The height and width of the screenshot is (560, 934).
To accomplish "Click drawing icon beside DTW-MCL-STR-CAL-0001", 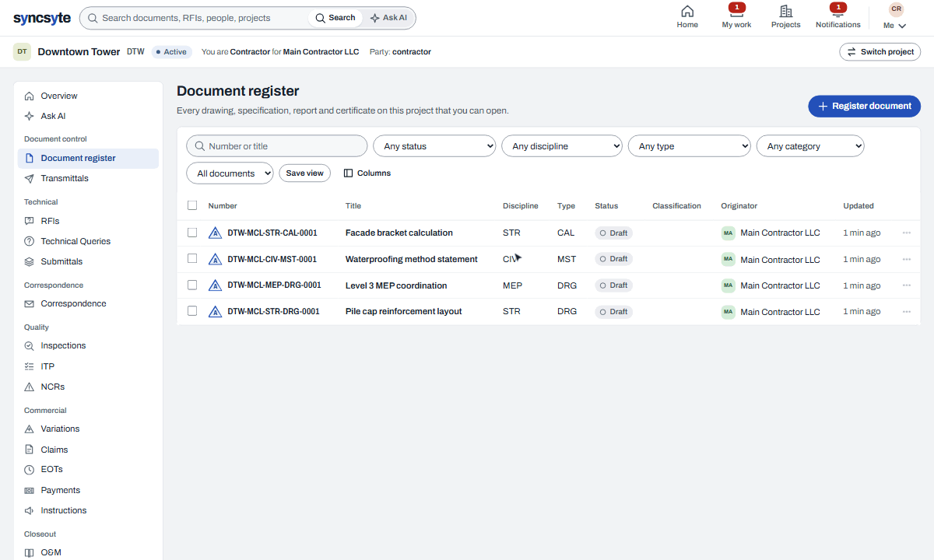I will [216, 233].
